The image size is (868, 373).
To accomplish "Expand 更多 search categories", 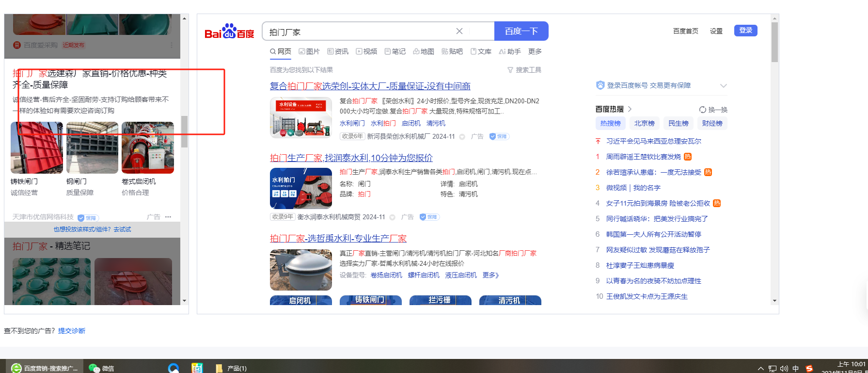I will pyautogui.click(x=535, y=51).
